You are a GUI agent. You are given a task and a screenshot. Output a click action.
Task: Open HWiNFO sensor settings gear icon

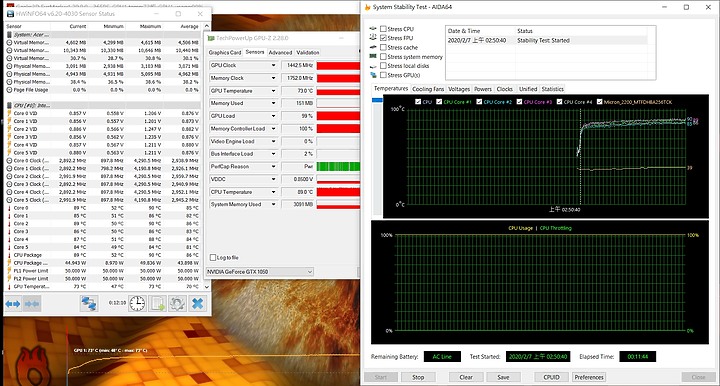point(177,304)
